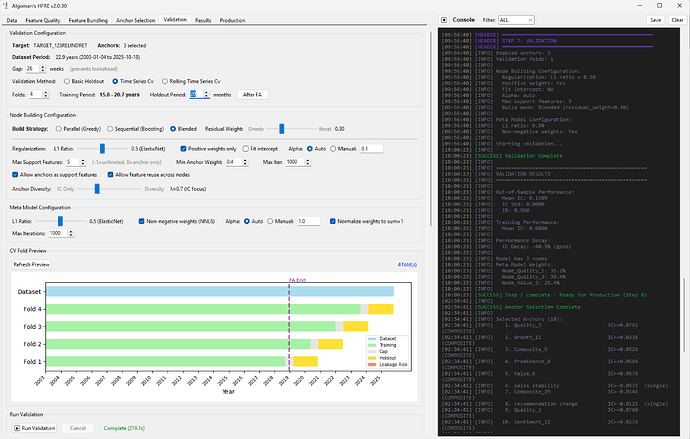Click 'Leakage Risk' legend entry in chart
Image resolution: width=690 pixels, height=439 pixels.
point(388,365)
